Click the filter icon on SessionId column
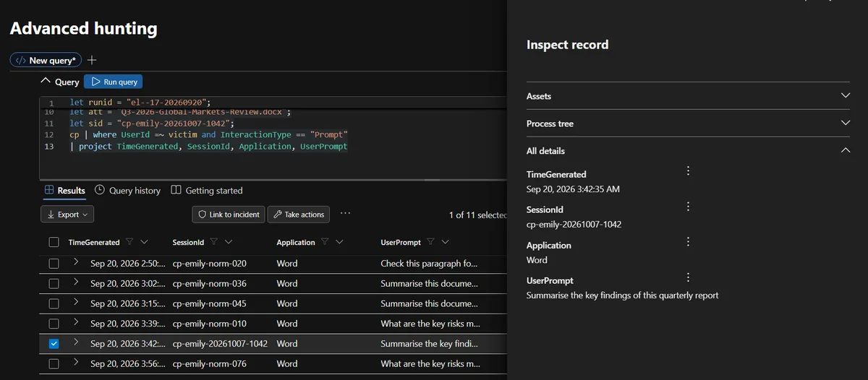The width and height of the screenshot is (868, 380). click(213, 242)
